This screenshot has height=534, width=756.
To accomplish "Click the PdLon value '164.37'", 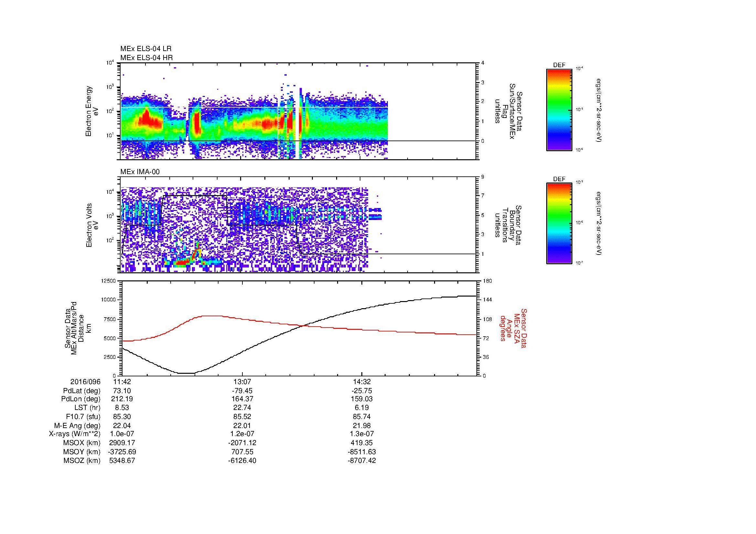I will pyautogui.click(x=242, y=399).
